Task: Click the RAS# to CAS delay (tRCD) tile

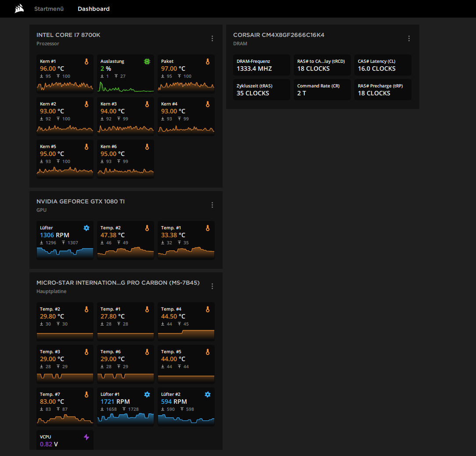Action: [x=322, y=65]
